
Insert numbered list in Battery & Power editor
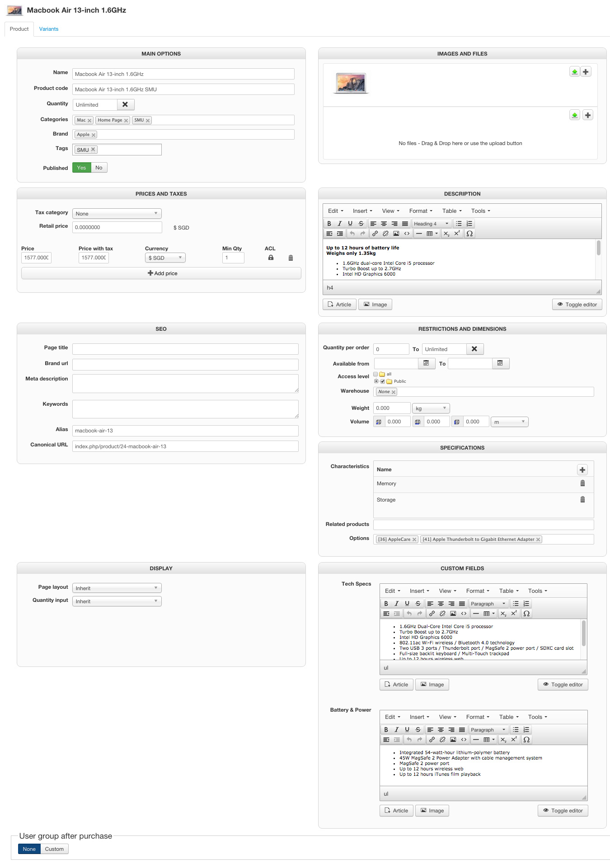[526, 730]
